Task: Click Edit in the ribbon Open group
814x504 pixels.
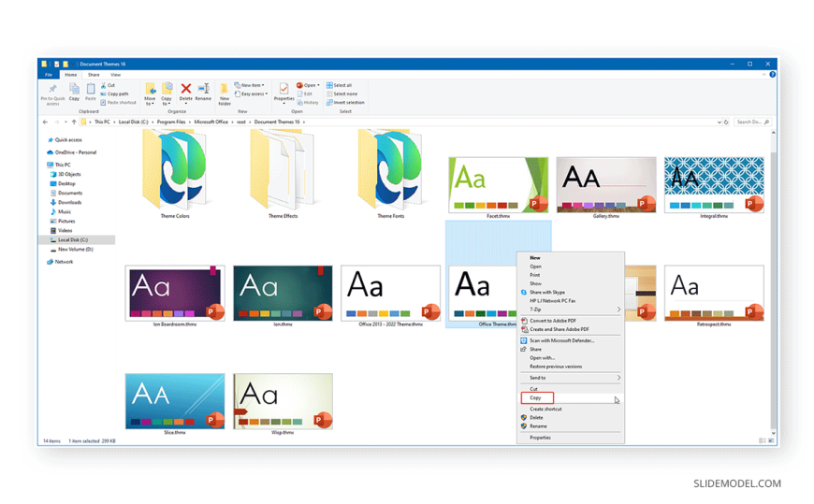Action: 305,94
